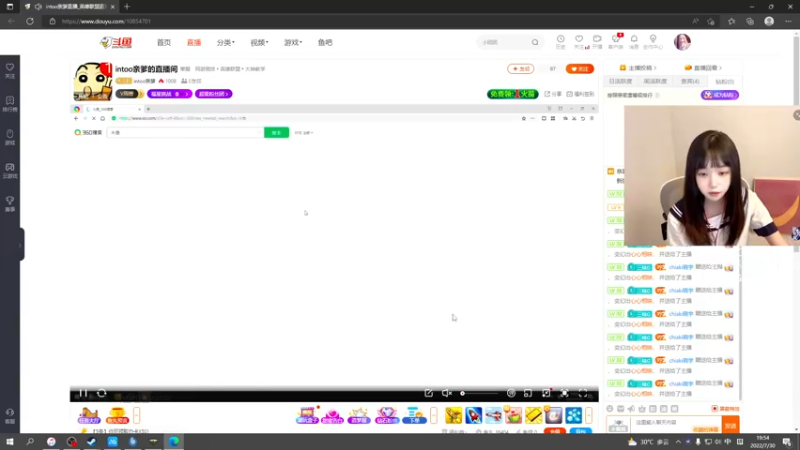Toggle the player danmaku settings icon
Image resolution: width=800 pixels, height=450 pixels.
511,393
